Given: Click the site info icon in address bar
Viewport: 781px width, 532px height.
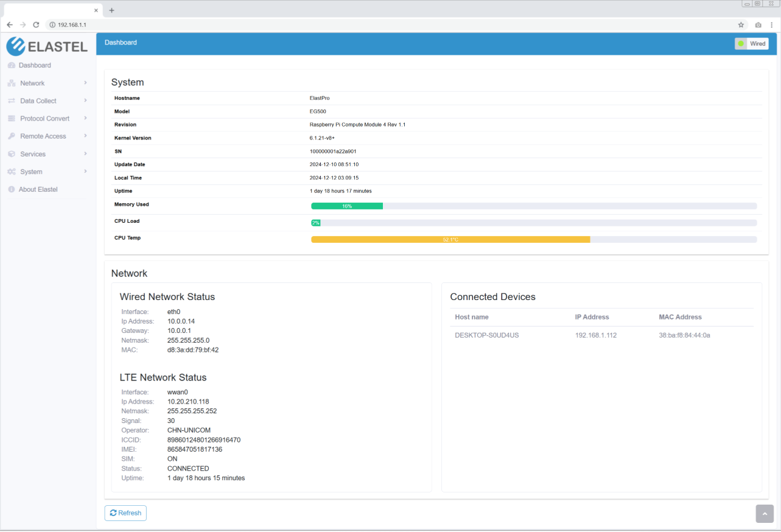Looking at the screenshot, I should 53,25.
